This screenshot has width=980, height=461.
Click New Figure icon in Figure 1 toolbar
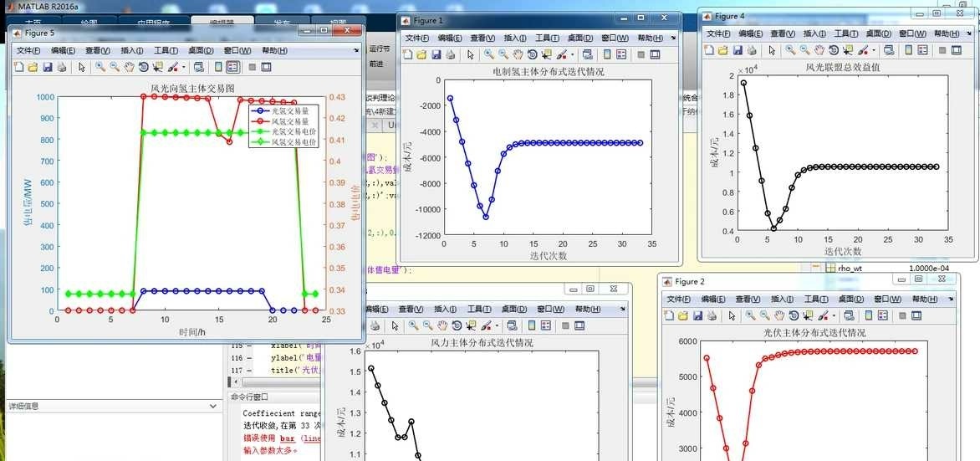tap(408, 54)
